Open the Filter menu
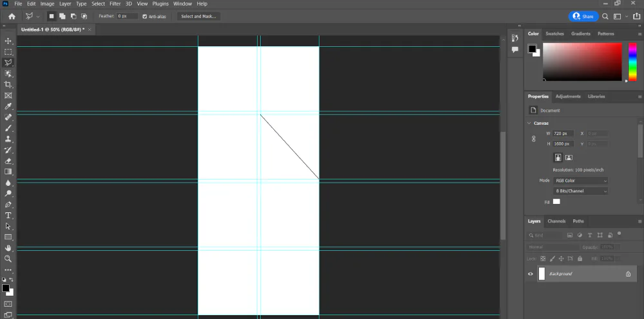 pyautogui.click(x=115, y=4)
